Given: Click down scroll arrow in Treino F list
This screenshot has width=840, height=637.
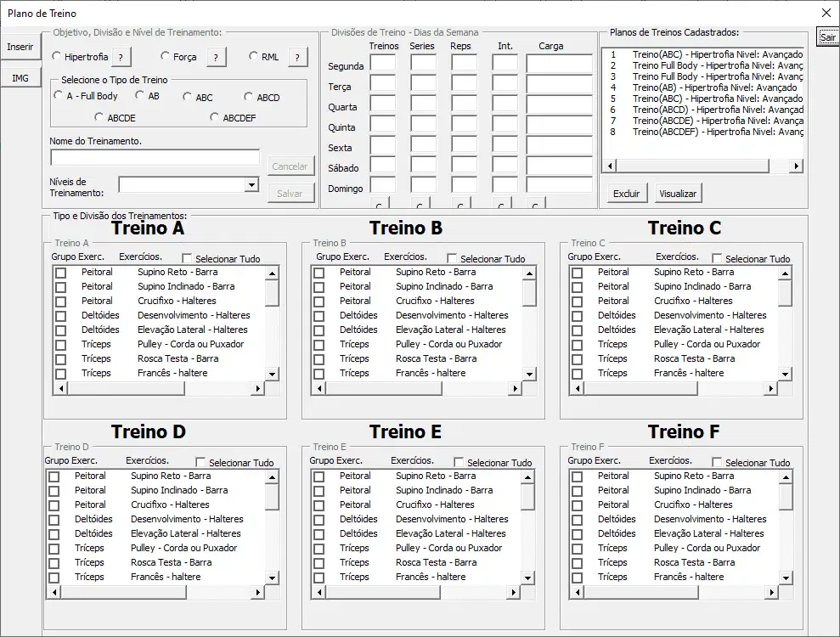Looking at the screenshot, I should point(786,578).
